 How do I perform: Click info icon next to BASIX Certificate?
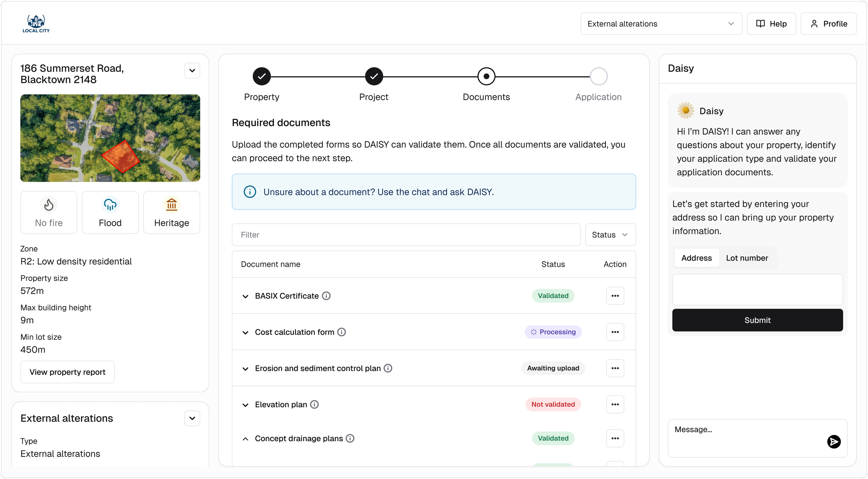click(326, 296)
